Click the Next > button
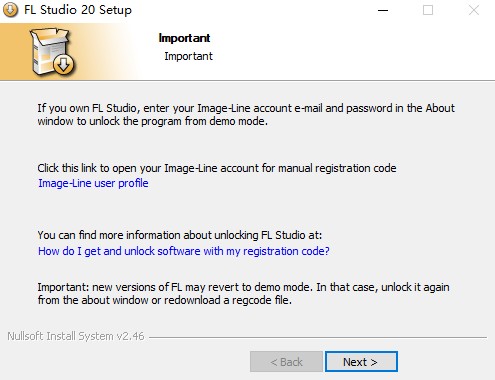The height and width of the screenshot is (380, 495). [x=361, y=362]
